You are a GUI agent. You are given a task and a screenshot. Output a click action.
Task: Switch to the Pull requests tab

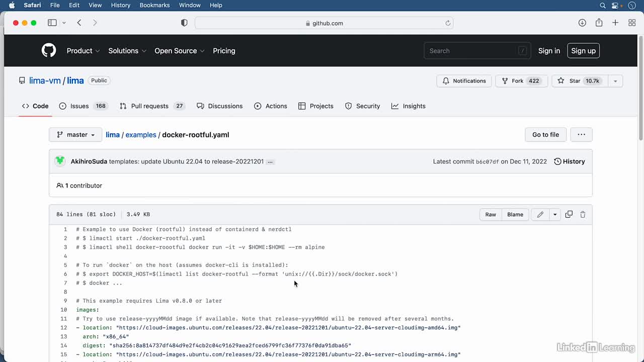point(152,106)
